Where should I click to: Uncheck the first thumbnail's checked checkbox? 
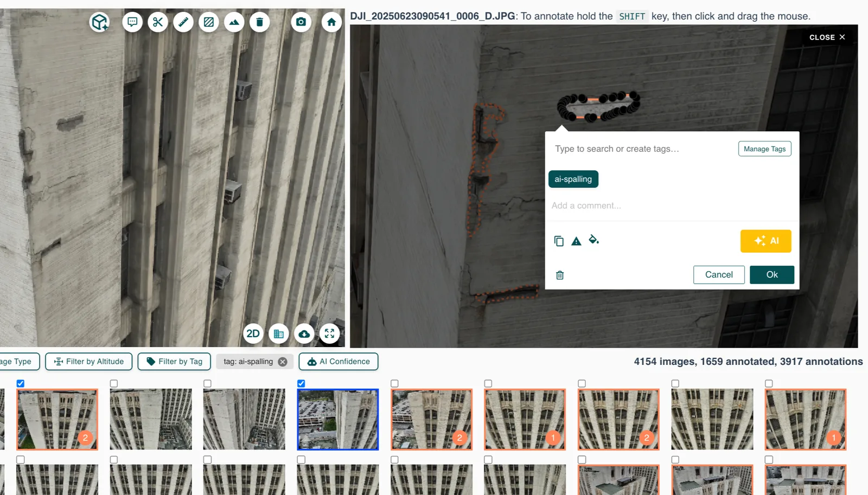coord(21,383)
